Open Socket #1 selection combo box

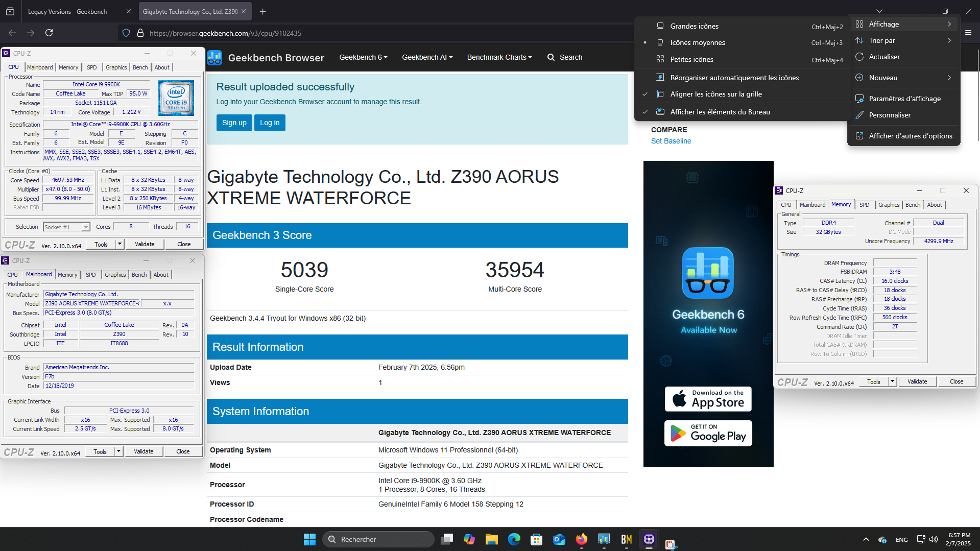click(66, 227)
